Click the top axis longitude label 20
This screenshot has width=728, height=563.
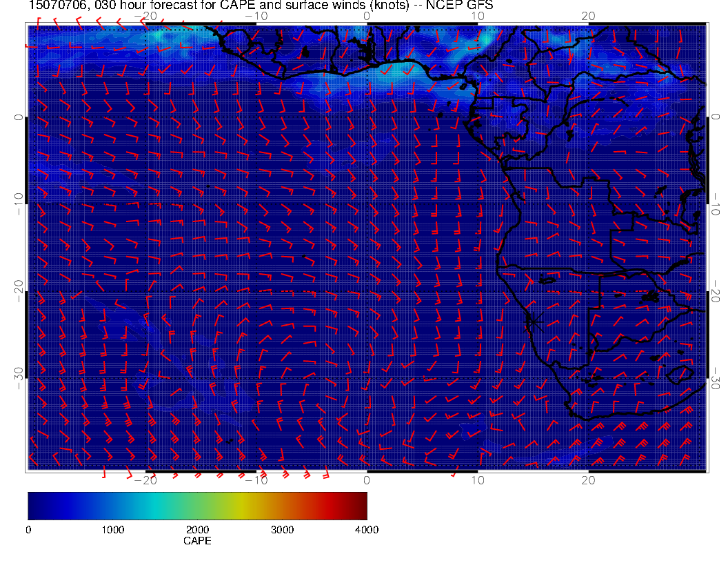point(588,17)
